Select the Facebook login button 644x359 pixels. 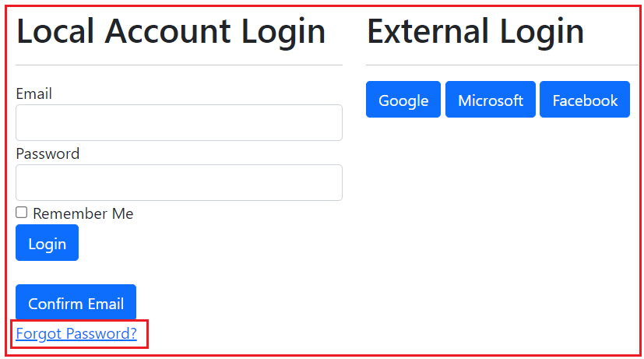[585, 100]
